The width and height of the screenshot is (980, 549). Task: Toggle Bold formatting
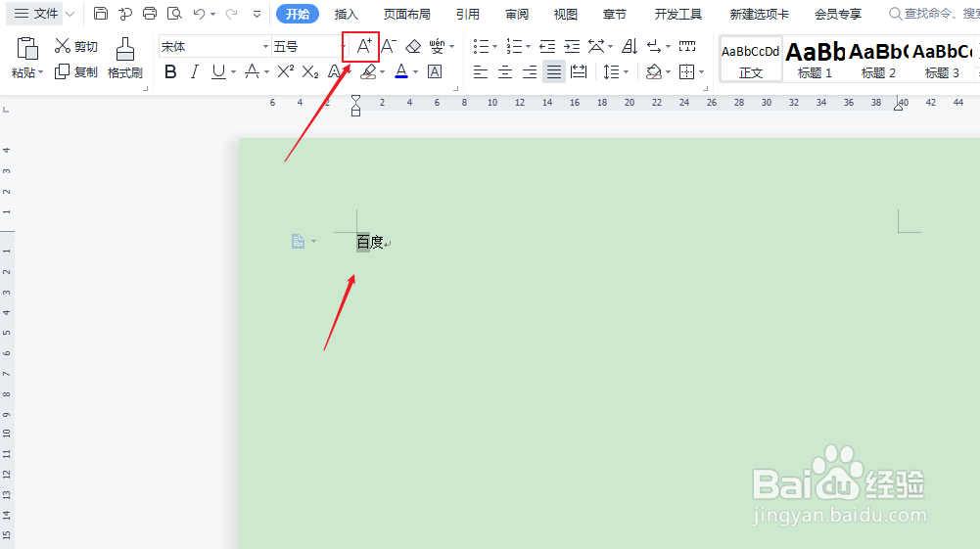coord(170,72)
